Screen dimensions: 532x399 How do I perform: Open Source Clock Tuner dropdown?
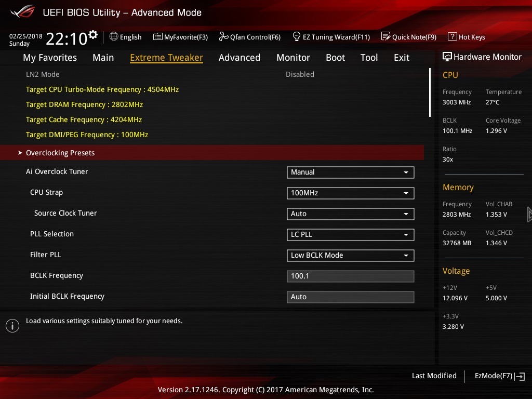[x=350, y=214]
